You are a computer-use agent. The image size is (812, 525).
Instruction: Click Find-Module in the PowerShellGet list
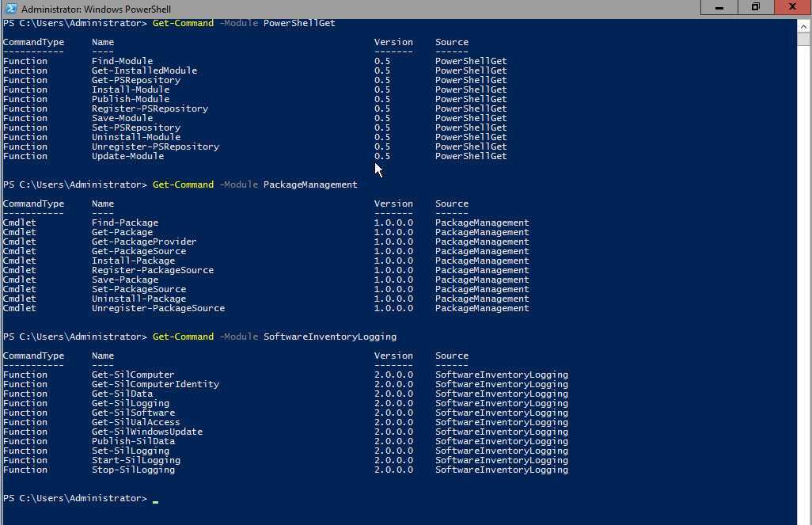pyautogui.click(x=122, y=61)
